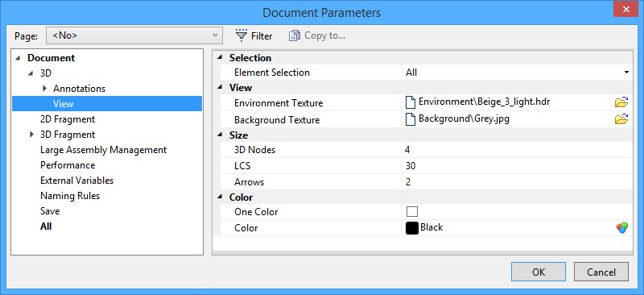Click the LCS value field
This screenshot has width=644, height=295.
click(x=517, y=166)
